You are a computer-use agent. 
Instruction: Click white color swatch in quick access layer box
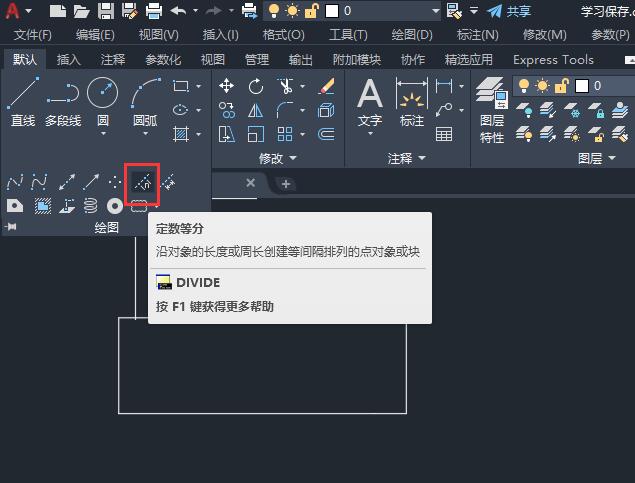(x=332, y=11)
